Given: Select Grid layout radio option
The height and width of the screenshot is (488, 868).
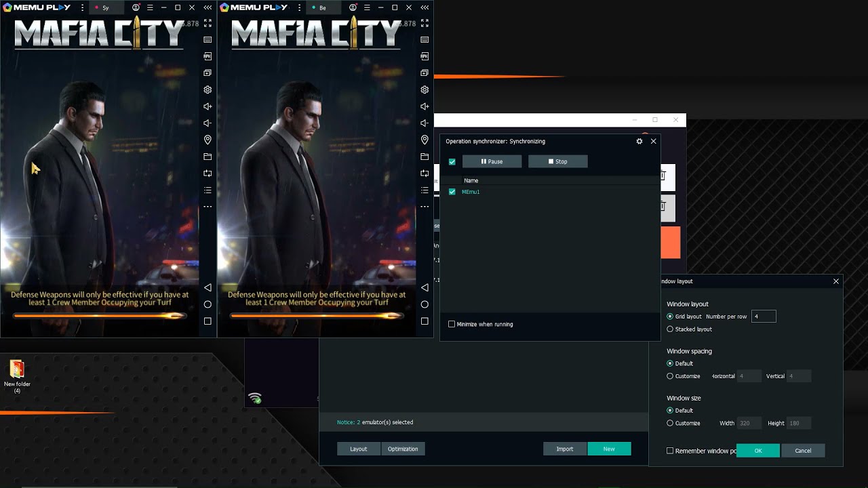Looking at the screenshot, I should 670,317.
